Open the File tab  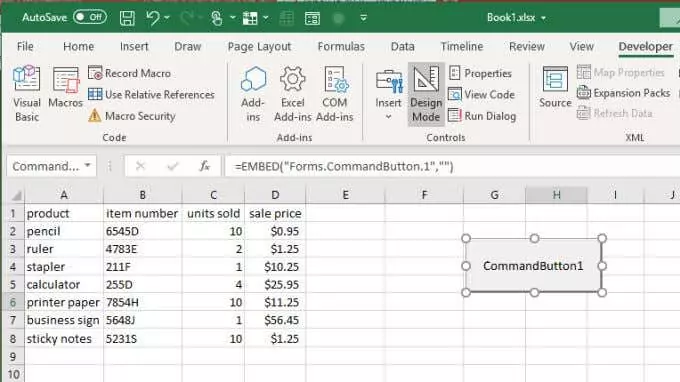[25, 46]
